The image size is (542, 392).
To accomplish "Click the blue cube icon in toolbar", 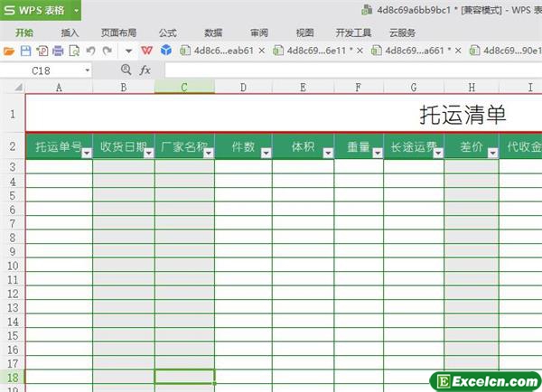I will tap(166, 51).
